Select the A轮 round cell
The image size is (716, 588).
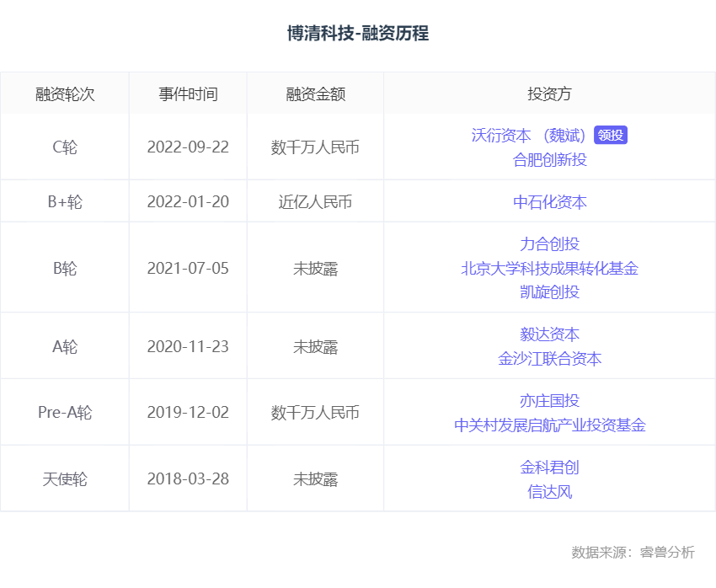click(65, 347)
